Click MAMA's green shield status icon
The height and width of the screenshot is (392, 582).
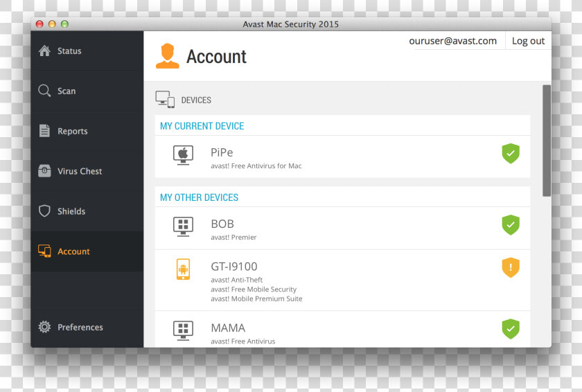tap(511, 329)
